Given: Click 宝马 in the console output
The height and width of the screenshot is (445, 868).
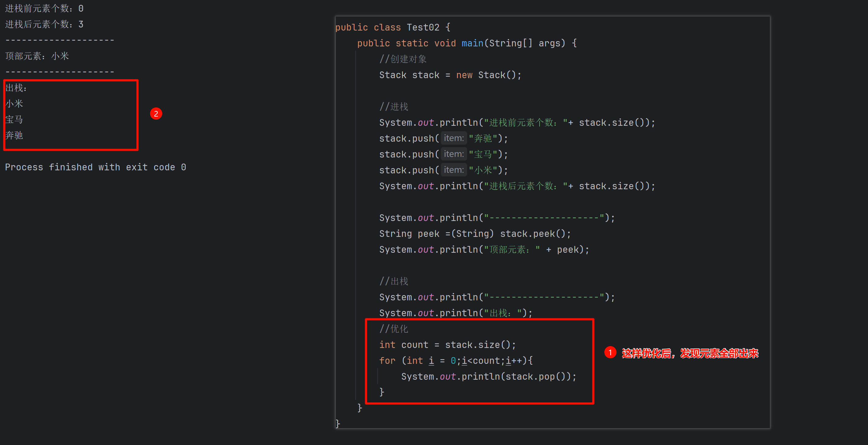Looking at the screenshot, I should (x=14, y=120).
